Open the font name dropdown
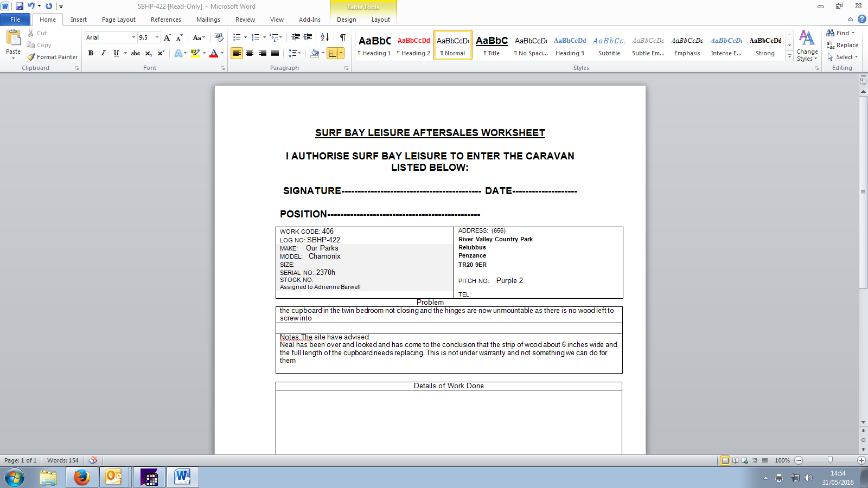 click(x=133, y=37)
